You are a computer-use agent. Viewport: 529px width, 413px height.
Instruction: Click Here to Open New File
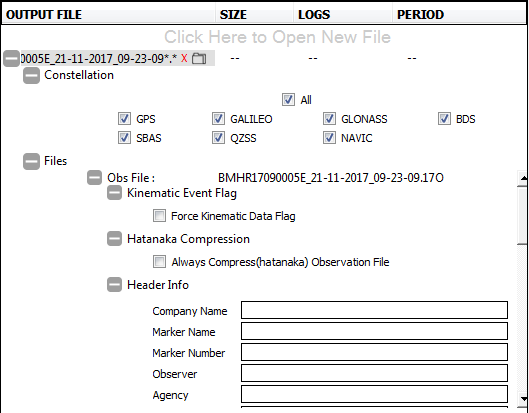(277, 37)
